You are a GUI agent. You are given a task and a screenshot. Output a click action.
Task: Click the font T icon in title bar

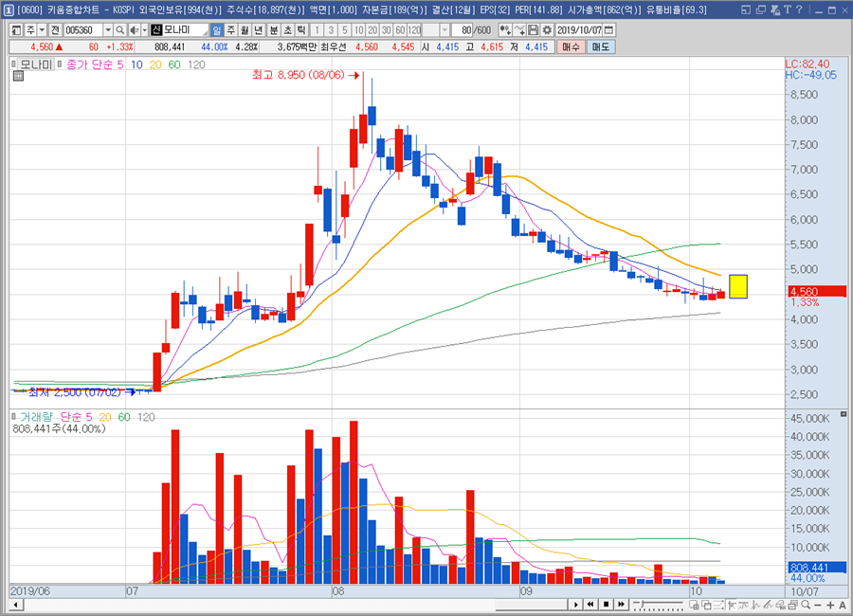[x=788, y=9]
